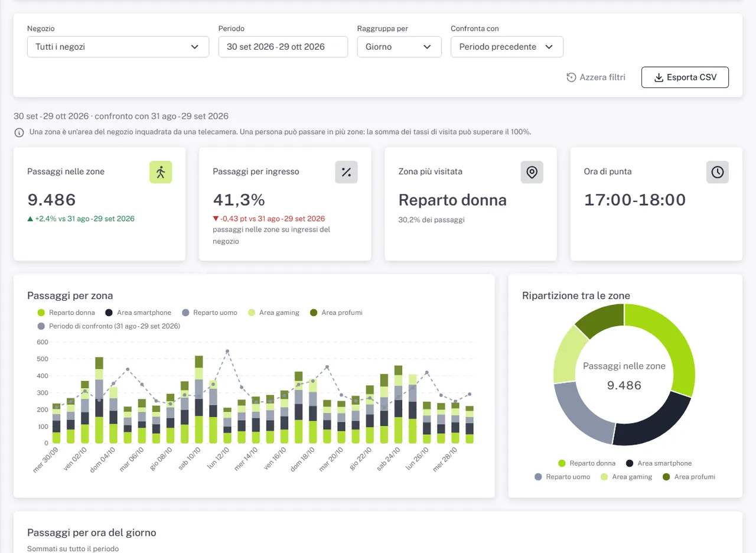Click the clock icon on Ora di punta

(717, 172)
